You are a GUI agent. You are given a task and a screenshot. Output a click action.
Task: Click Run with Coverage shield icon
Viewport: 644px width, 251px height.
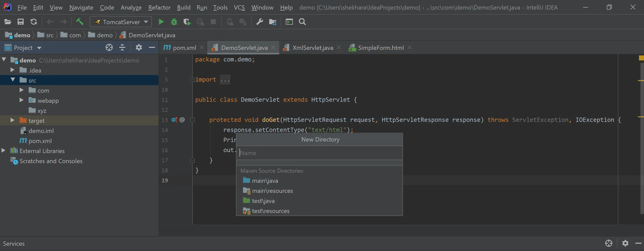coord(187,22)
